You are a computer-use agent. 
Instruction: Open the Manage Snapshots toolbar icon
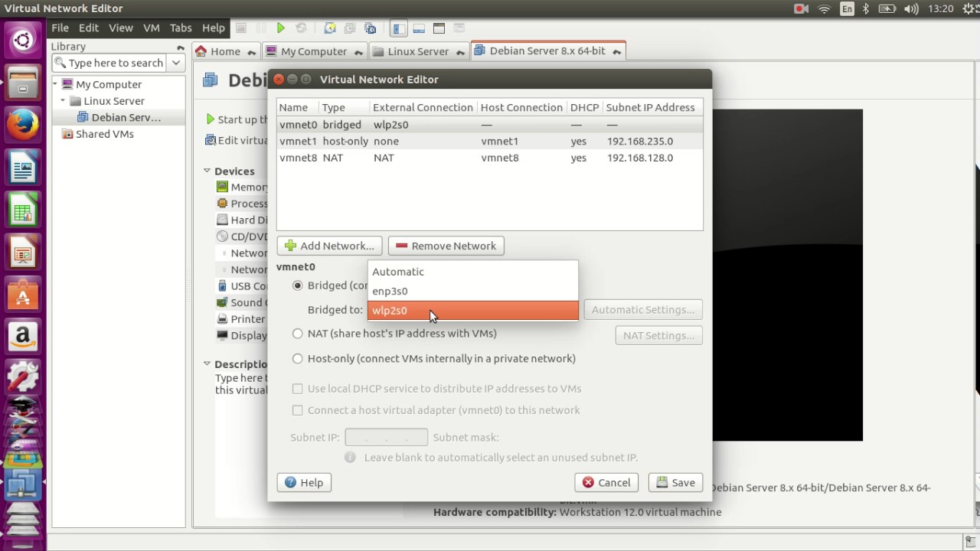tap(371, 28)
